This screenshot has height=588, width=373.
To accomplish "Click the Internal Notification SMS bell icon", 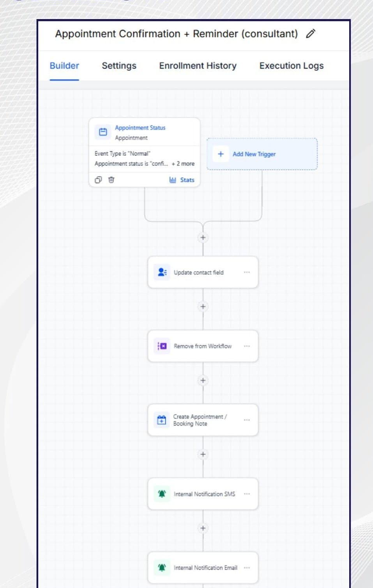I will pyautogui.click(x=162, y=494).
